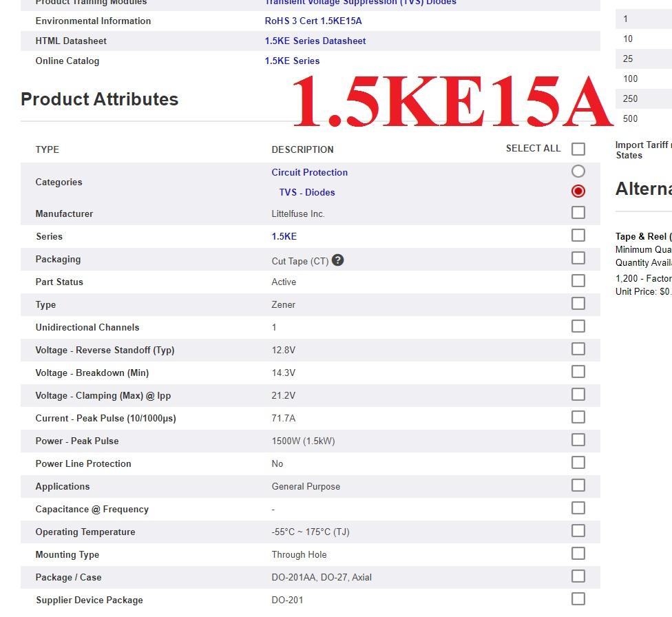Click the quantity 500 price row
The image size is (672, 617).
tap(644, 118)
